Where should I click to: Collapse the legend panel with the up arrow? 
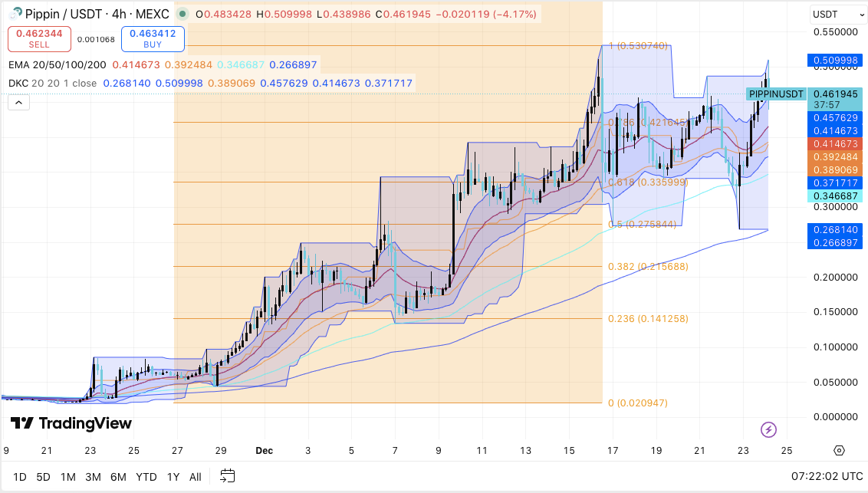point(18,101)
